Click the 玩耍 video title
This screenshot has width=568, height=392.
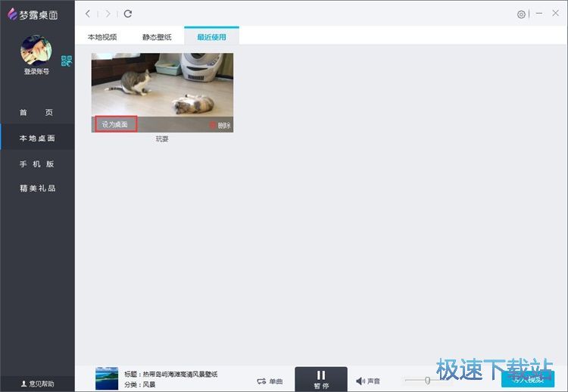[x=162, y=139]
